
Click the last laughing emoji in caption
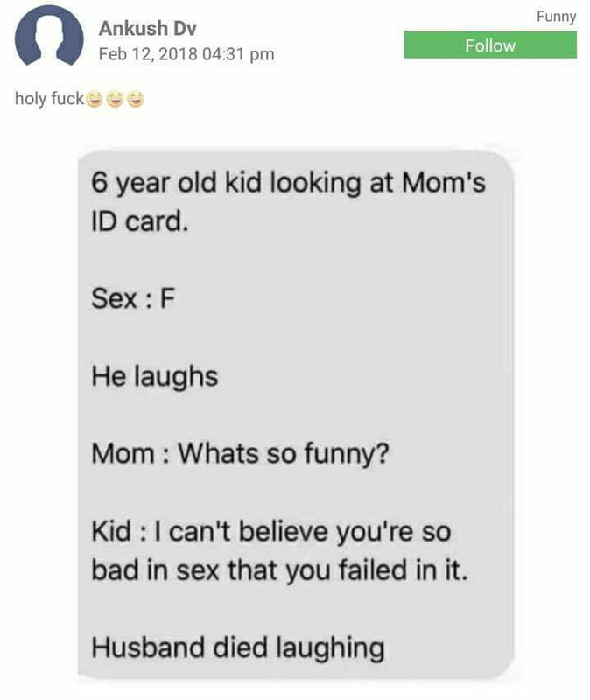click(136, 99)
